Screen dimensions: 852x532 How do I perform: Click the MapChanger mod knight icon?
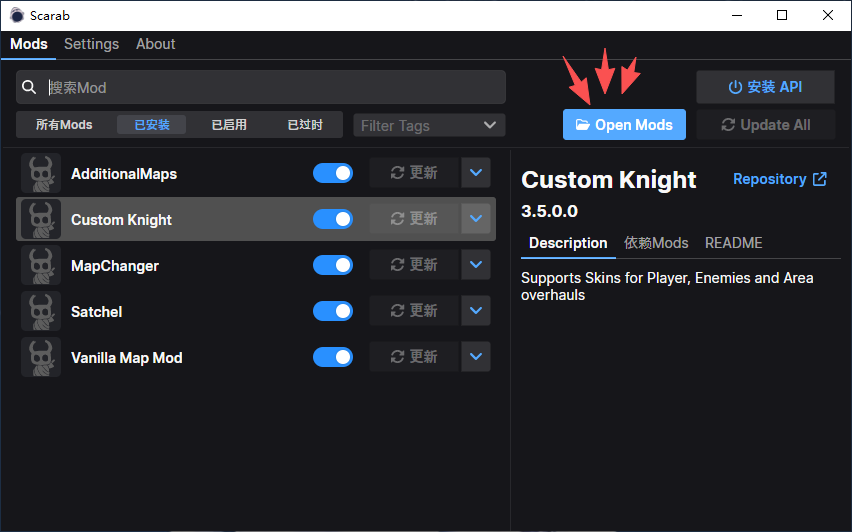point(41,266)
